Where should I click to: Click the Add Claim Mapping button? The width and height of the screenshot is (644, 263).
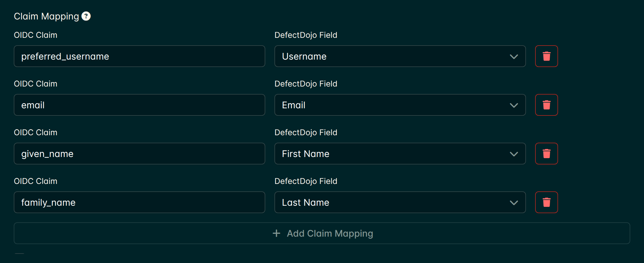click(x=322, y=233)
